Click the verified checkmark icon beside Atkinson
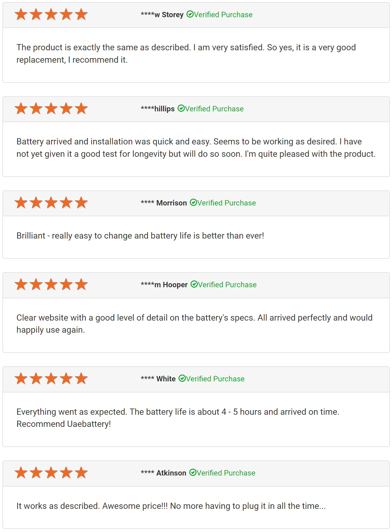Viewport: 392px width, 532px height. 193,473
